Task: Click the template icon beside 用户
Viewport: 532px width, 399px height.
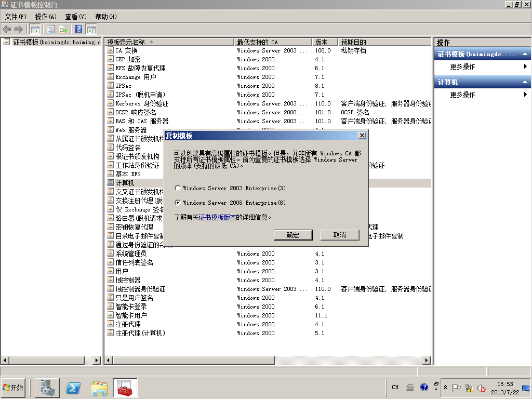Action: (111, 271)
